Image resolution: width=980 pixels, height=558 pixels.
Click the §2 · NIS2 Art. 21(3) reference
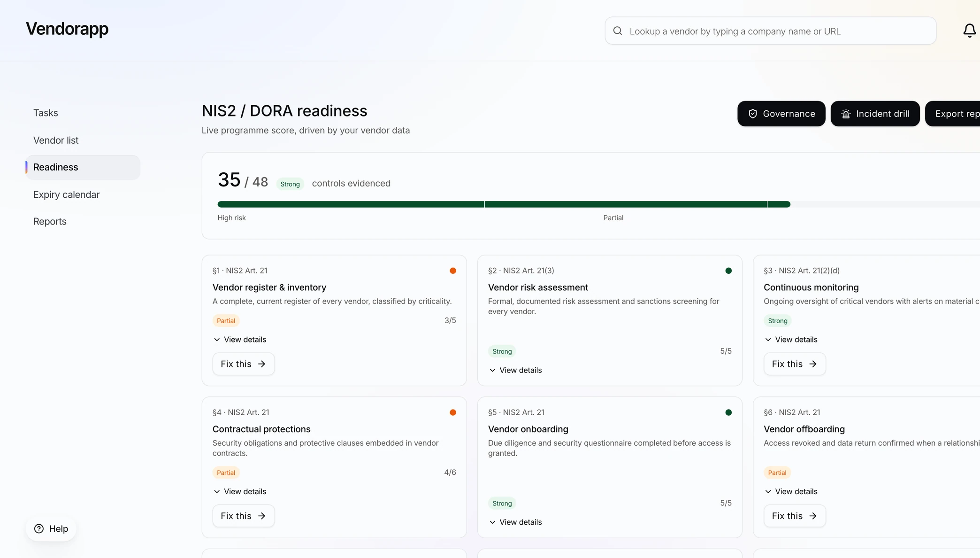[x=521, y=271]
